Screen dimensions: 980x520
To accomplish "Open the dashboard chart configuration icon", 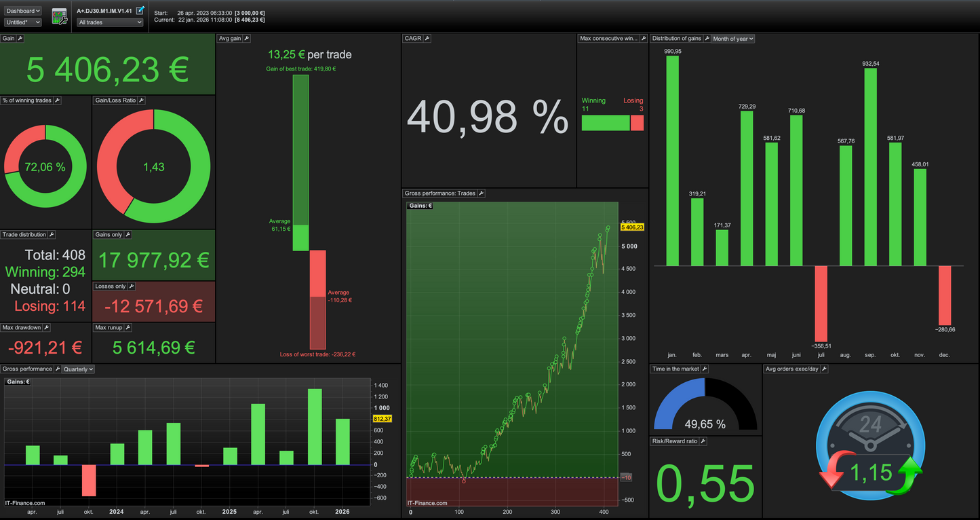I will (x=59, y=16).
